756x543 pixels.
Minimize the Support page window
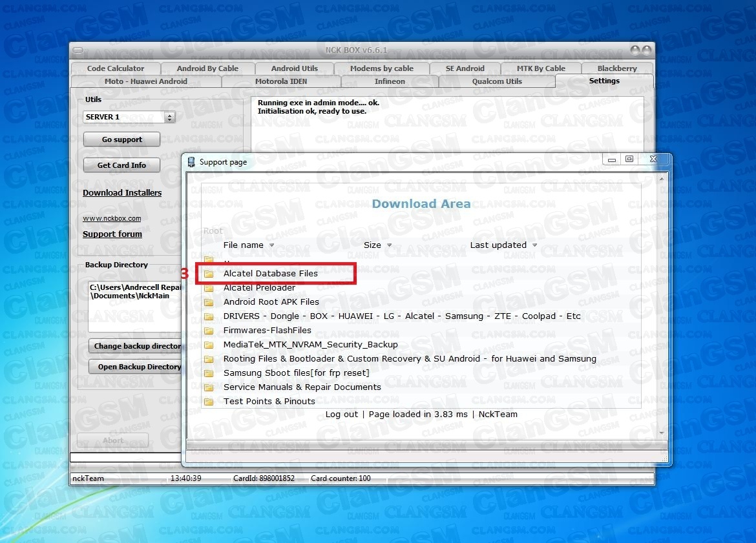612,159
